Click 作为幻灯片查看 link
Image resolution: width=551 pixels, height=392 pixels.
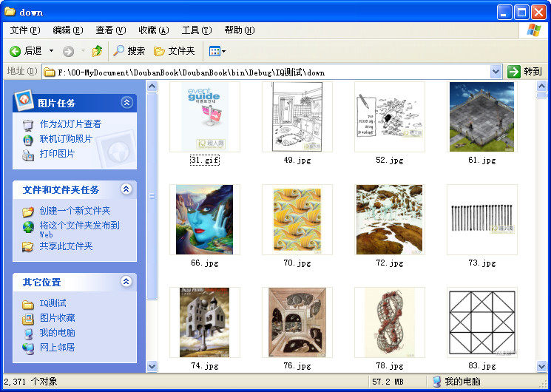[x=71, y=124]
